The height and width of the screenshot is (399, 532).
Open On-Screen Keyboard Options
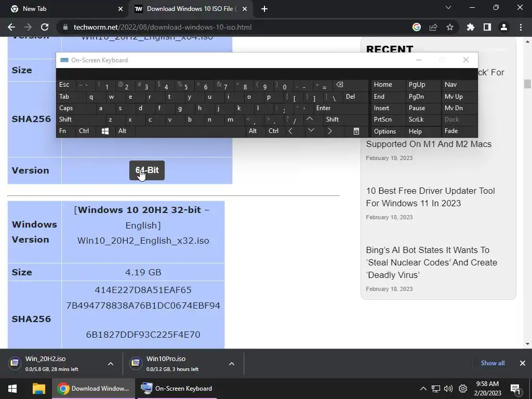[x=388, y=131]
